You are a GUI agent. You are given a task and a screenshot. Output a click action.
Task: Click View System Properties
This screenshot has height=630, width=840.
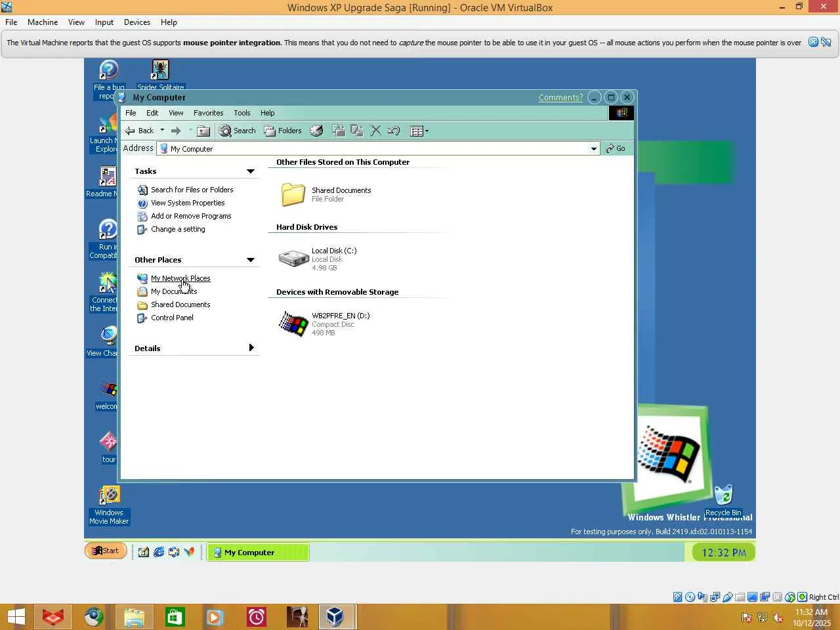point(188,203)
